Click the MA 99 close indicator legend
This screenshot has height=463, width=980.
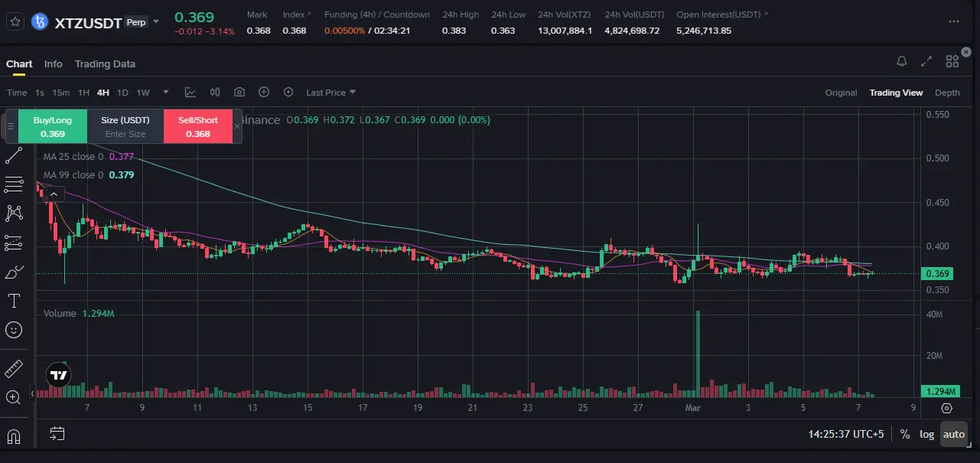click(89, 175)
